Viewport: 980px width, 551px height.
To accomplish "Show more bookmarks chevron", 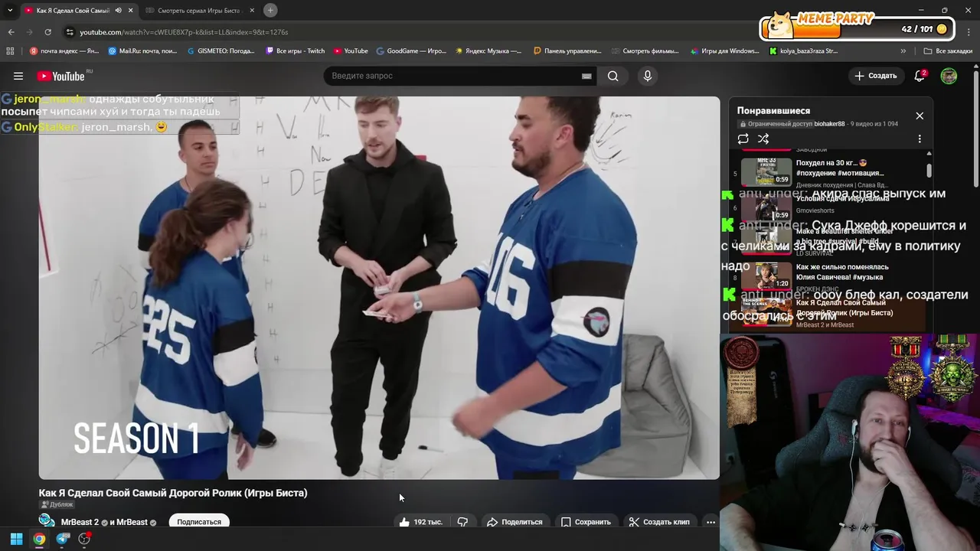I will point(903,51).
